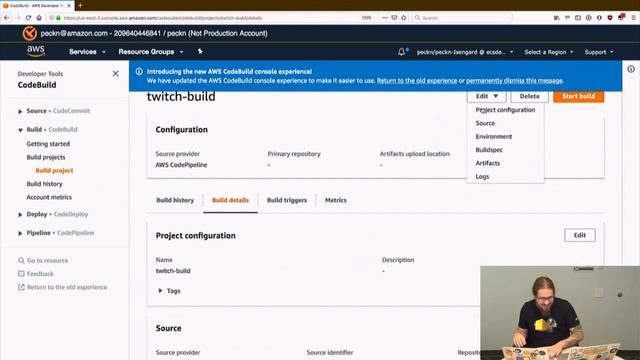This screenshot has height=360, width=640.
Task: Select the CodeBuild browser tab
Action: 37,5
